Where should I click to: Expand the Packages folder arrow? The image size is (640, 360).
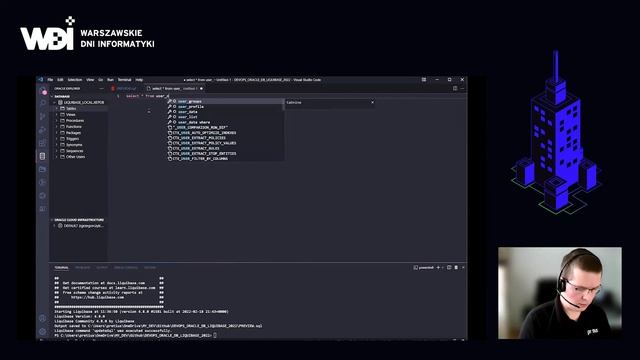(x=57, y=133)
